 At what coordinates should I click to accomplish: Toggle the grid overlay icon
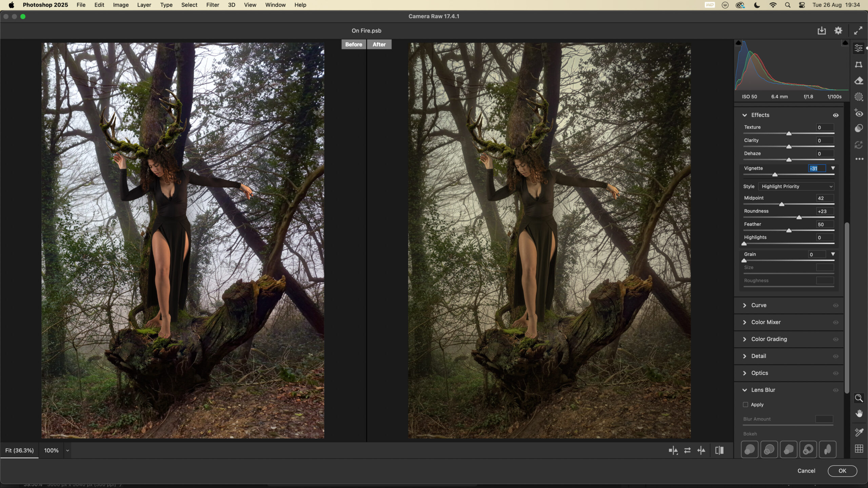[859, 449]
